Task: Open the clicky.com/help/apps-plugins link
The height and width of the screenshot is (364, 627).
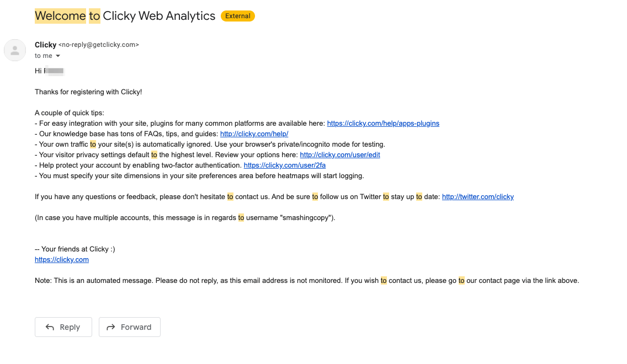Action: click(x=383, y=124)
